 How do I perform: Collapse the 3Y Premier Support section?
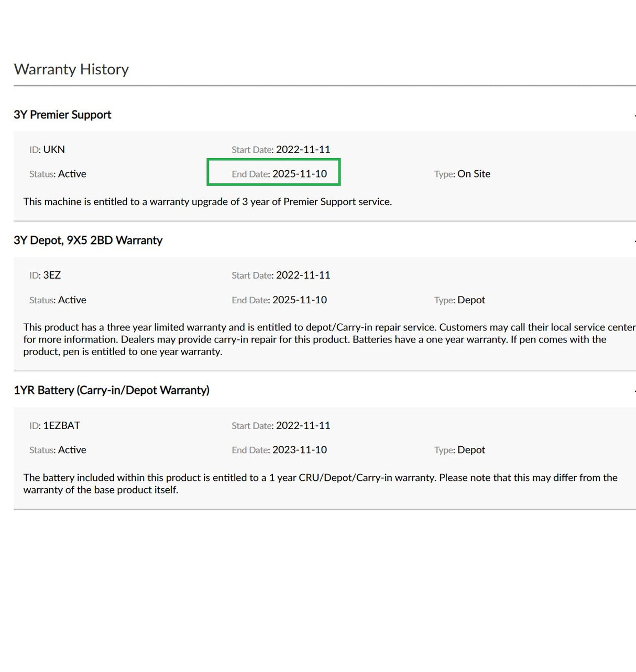tap(633, 115)
